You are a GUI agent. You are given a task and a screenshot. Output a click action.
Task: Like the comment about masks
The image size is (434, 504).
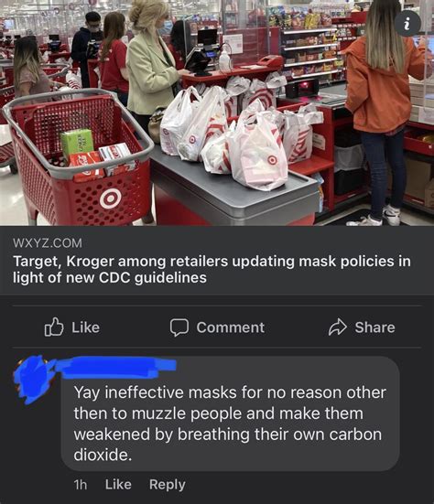click(118, 485)
